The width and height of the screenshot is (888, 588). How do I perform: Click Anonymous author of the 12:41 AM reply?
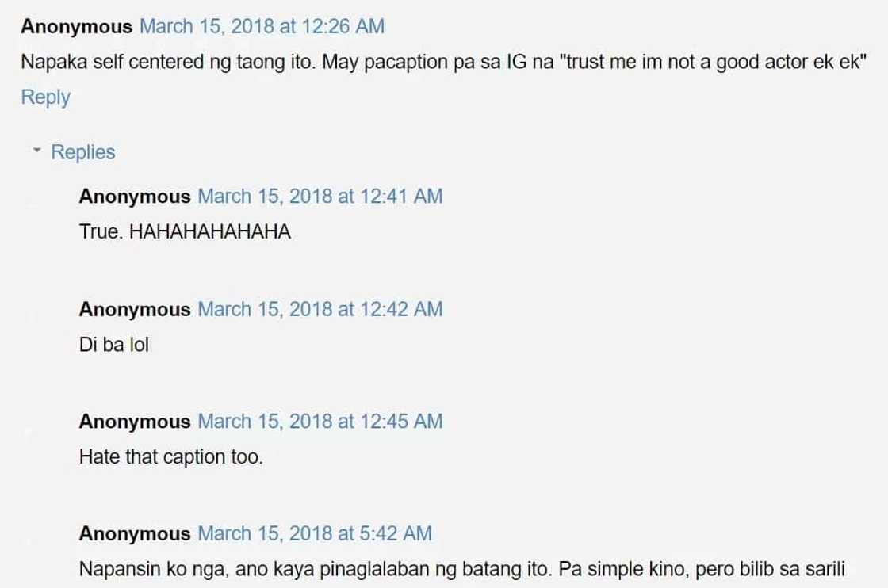click(x=135, y=197)
